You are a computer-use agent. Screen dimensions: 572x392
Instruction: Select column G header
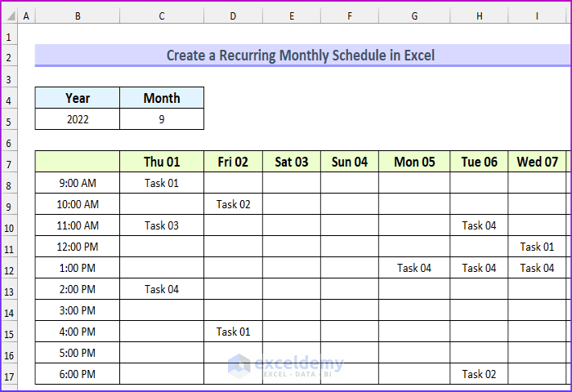click(x=414, y=16)
